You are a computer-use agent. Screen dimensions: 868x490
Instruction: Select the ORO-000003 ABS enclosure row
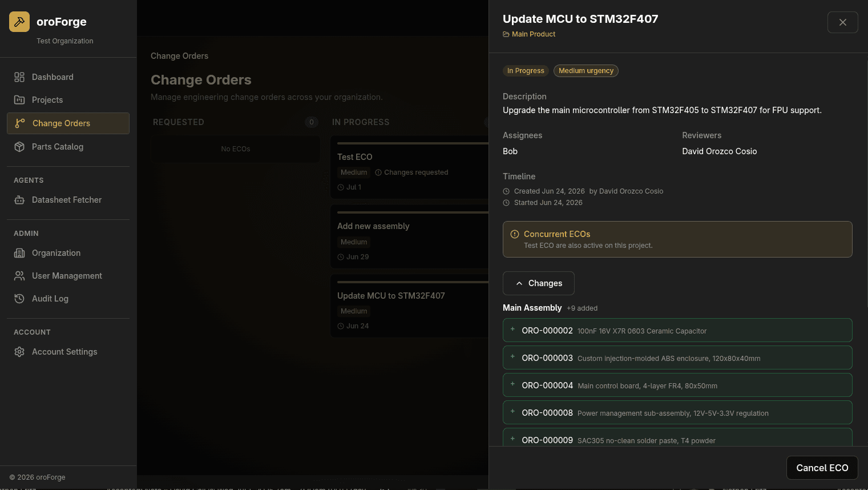pos(677,358)
